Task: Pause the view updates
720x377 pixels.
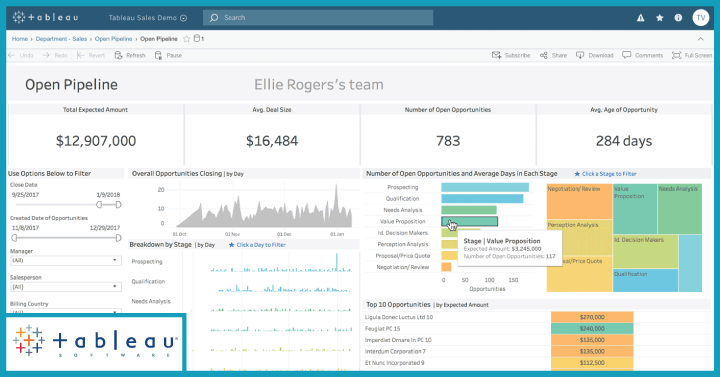Action: click(x=168, y=55)
